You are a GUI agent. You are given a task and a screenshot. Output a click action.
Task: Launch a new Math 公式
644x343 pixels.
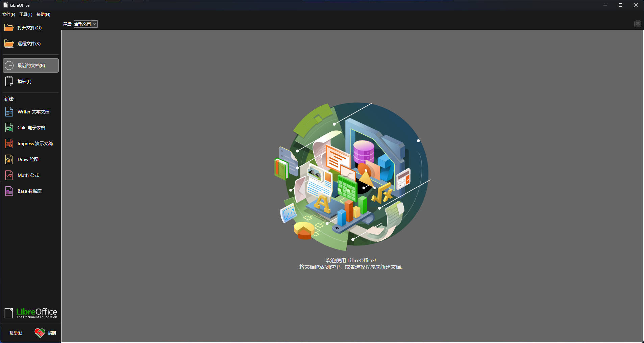(x=31, y=175)
